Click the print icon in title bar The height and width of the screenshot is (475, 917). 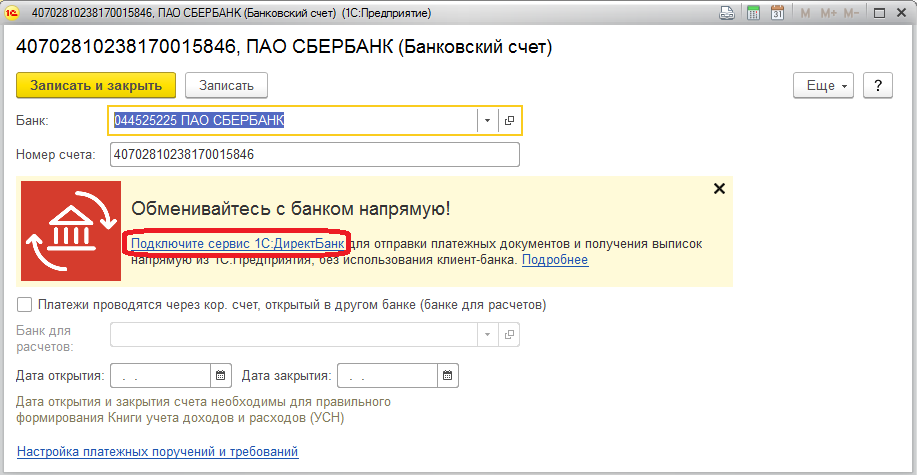tap(727, 12)
